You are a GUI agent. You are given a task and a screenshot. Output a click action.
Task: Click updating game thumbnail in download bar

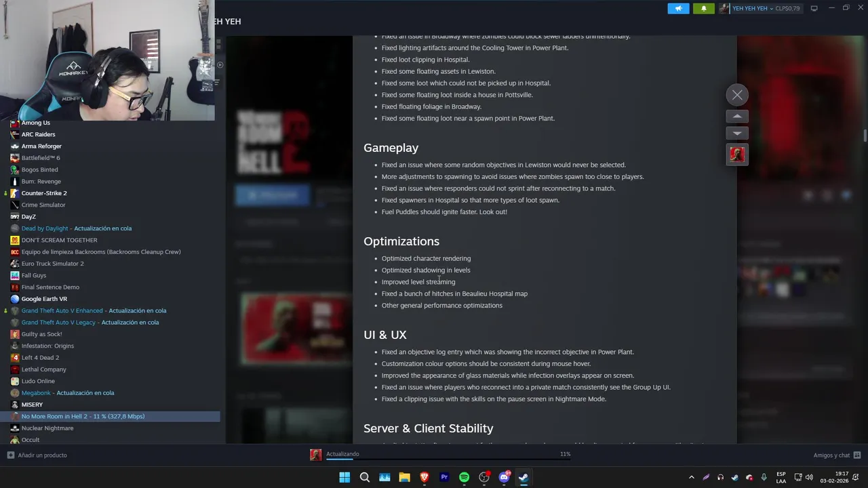tap(316, 455)
